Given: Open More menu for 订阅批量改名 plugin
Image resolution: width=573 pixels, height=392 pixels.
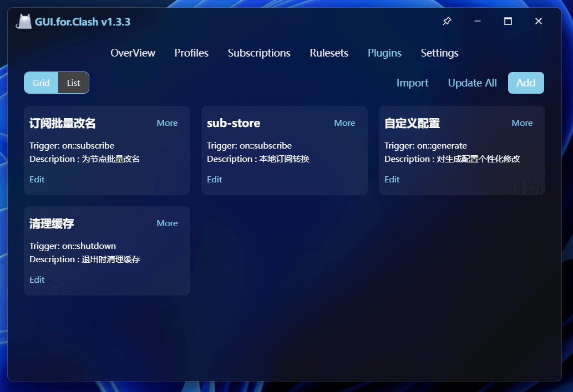Looking at the screenshot, I should 167,123.
